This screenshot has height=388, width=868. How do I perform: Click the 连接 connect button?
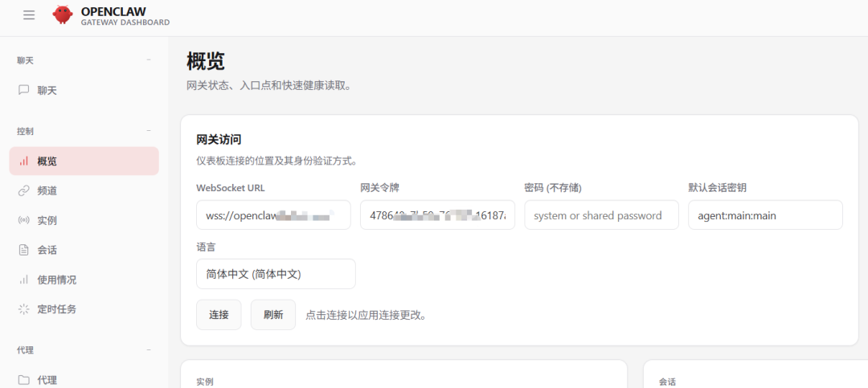219,315
